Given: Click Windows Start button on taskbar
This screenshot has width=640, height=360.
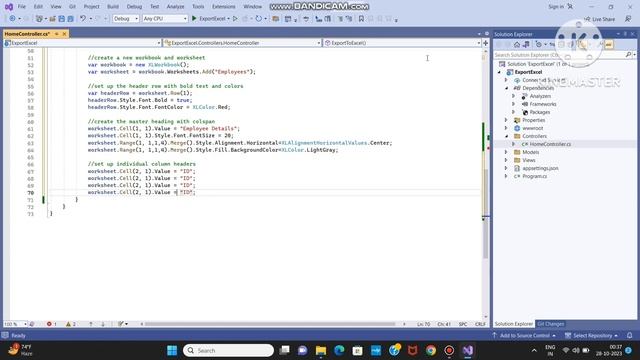Looking at the screenshot, I should (172, 350).
